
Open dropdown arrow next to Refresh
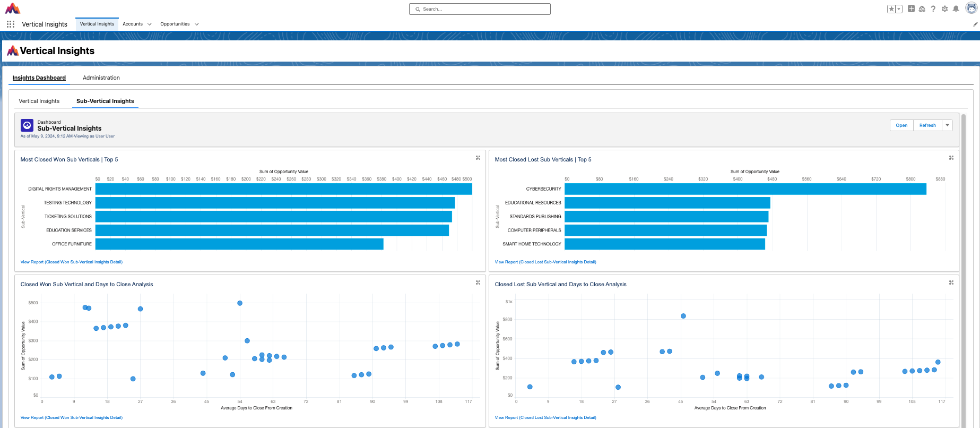(947, 125)
